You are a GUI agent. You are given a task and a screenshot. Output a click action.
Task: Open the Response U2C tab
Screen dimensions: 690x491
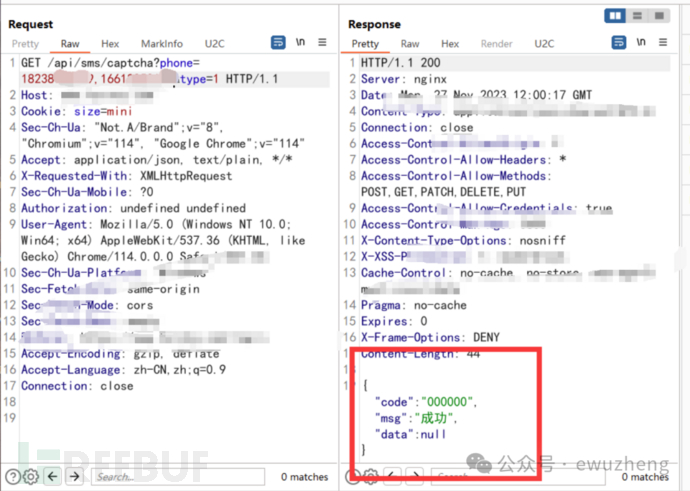point(544,44)
